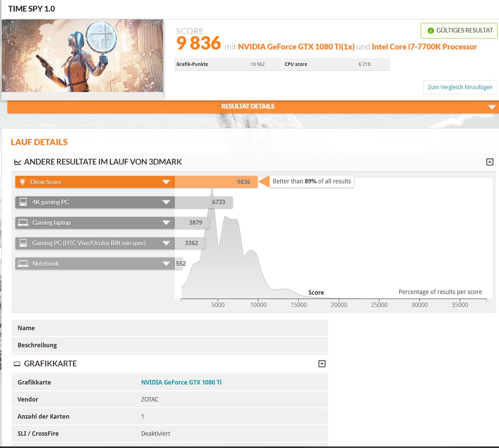
Task: Click the Grafik-Punkte 10 962 cell
Action: 228,64
